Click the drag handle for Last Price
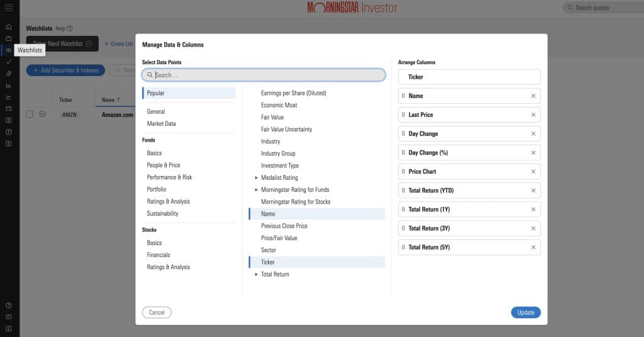The height and width of the screenshot is (337, 644). [x=403, y=114]
